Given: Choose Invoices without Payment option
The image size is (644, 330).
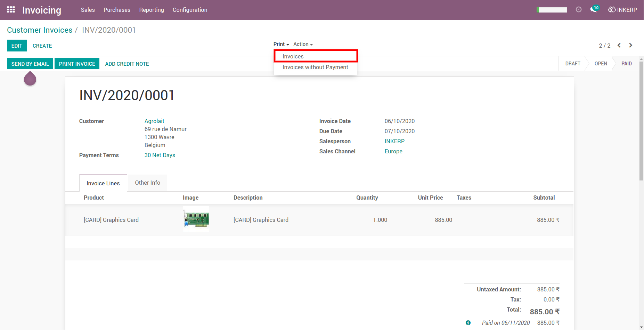Looking at the screenshot, I should click(x=316, y=67).
